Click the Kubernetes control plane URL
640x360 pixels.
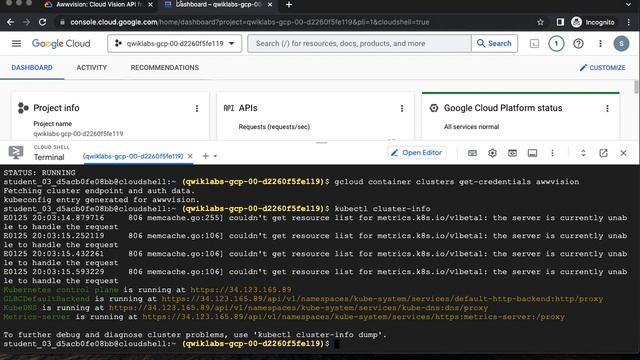pos(241,290)
